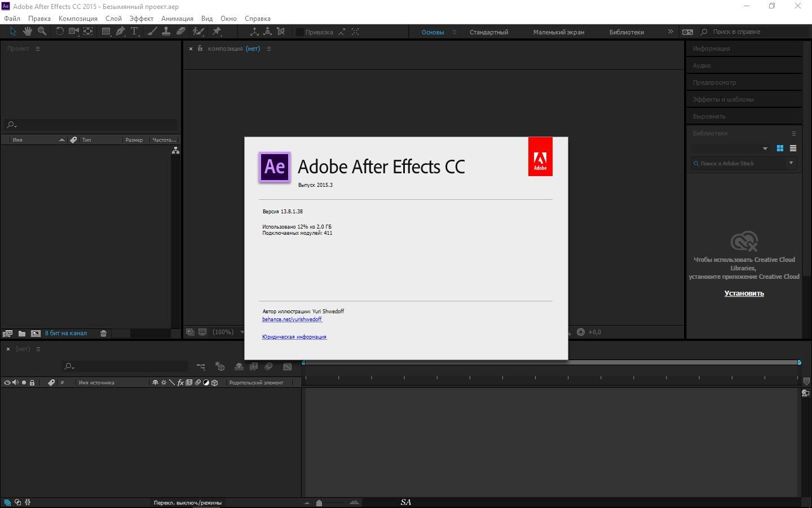Click the Установить link

[x=744, y=294]
